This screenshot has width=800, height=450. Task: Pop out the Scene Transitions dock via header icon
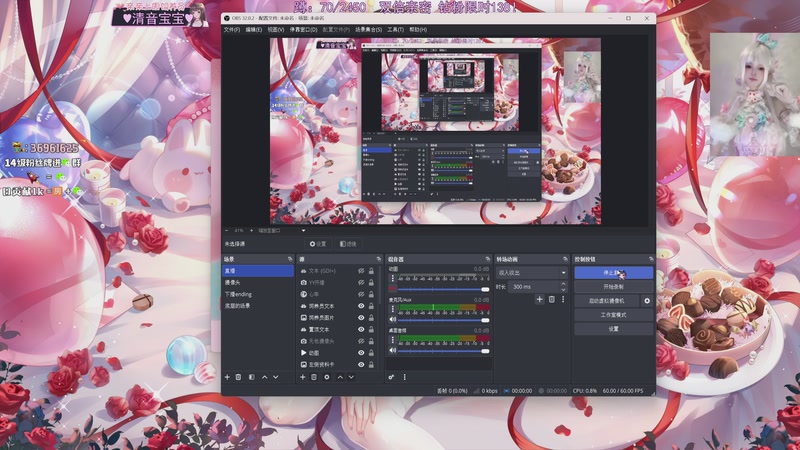click(x=565, y=259)
